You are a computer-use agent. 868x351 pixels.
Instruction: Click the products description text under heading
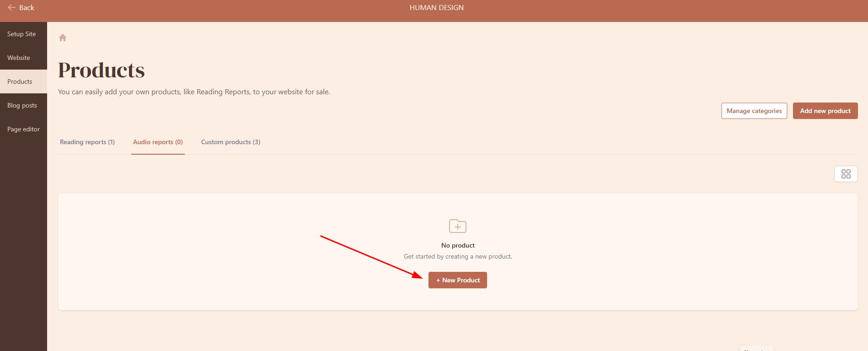[194, 92]
